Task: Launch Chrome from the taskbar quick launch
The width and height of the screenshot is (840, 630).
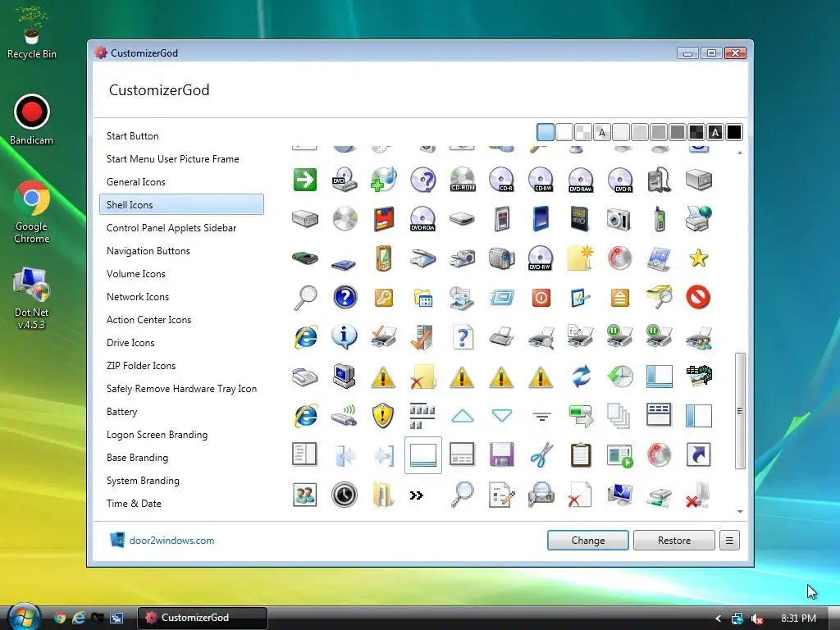Action: coord(59,618)
